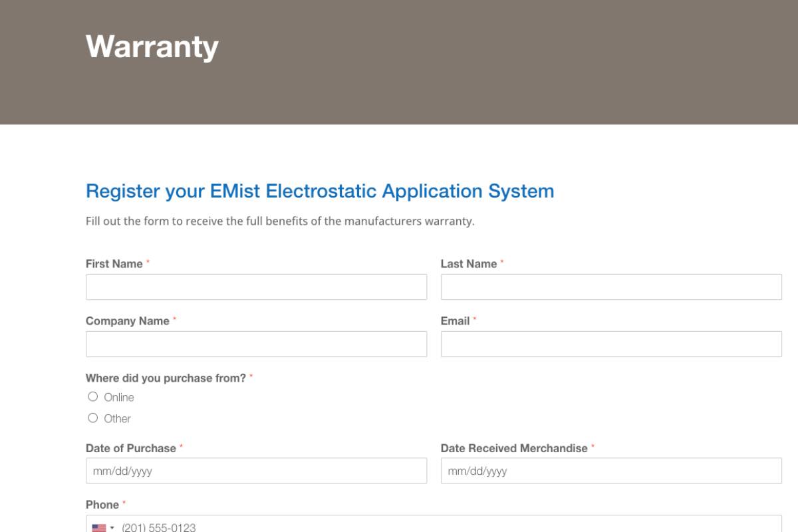Open the country flag selector in the Phone field

[x=103, y=527]
